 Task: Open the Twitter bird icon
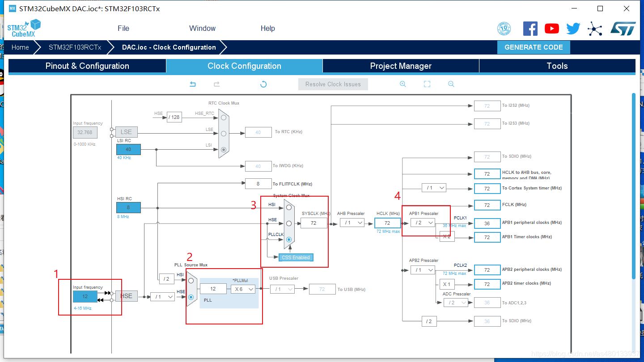573,29
